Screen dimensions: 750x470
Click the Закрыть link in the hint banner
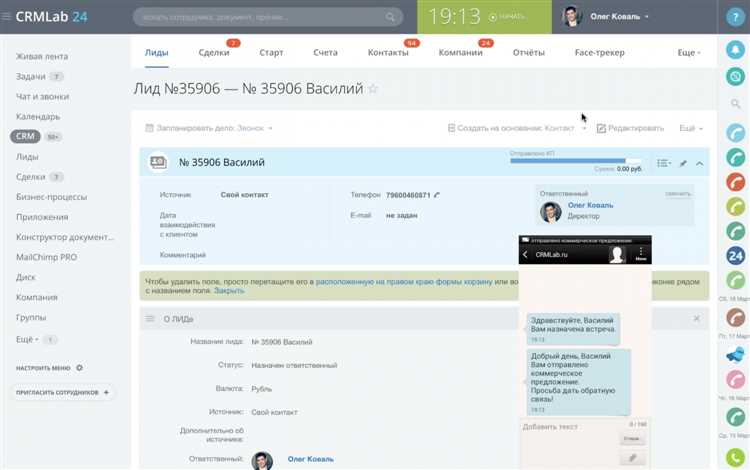coord(229,290)
